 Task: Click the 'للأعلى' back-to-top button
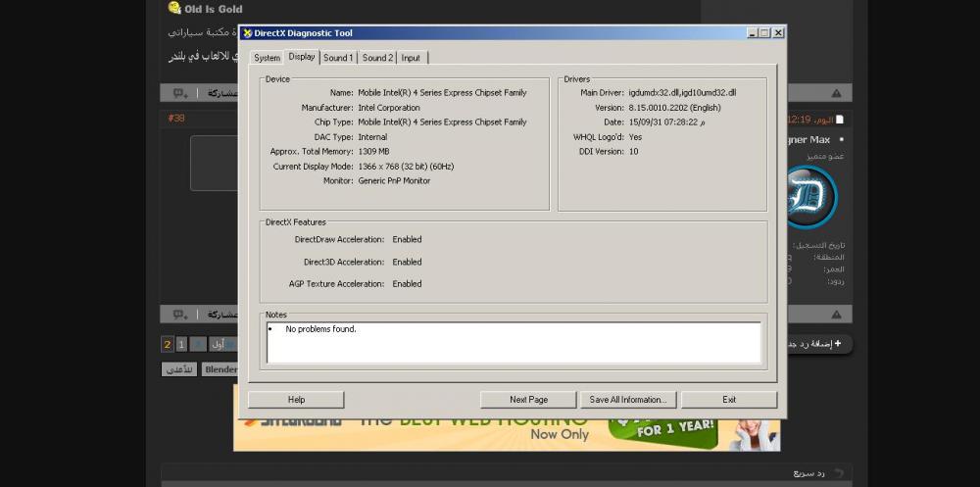tap(179, 369)
